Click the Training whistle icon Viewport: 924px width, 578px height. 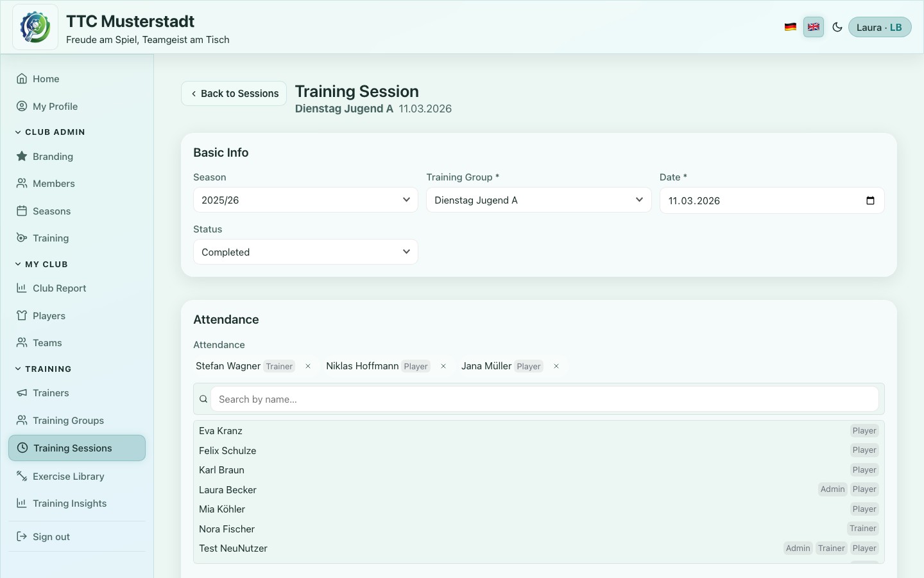click(22, 238)
